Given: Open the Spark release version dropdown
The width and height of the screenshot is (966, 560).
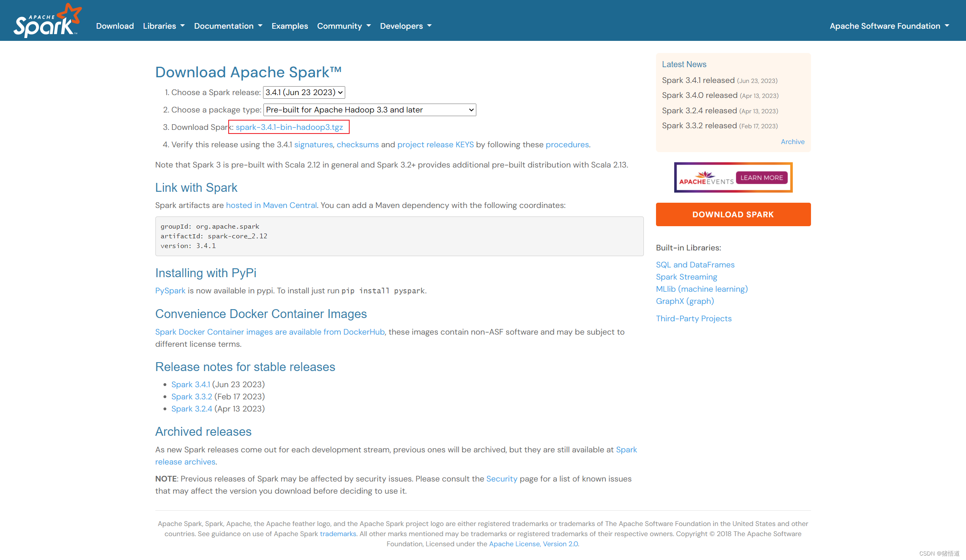Looking at the screenshot, I should (x=304, y=92).
